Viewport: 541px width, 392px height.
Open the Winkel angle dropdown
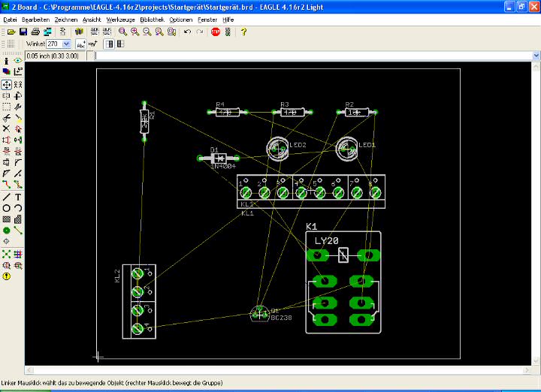67,44
